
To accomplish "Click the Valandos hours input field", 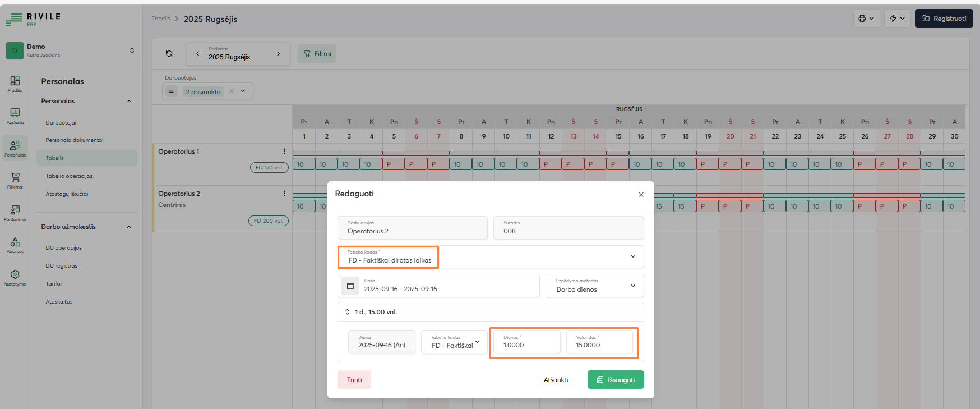I will (x=599, y=342).
